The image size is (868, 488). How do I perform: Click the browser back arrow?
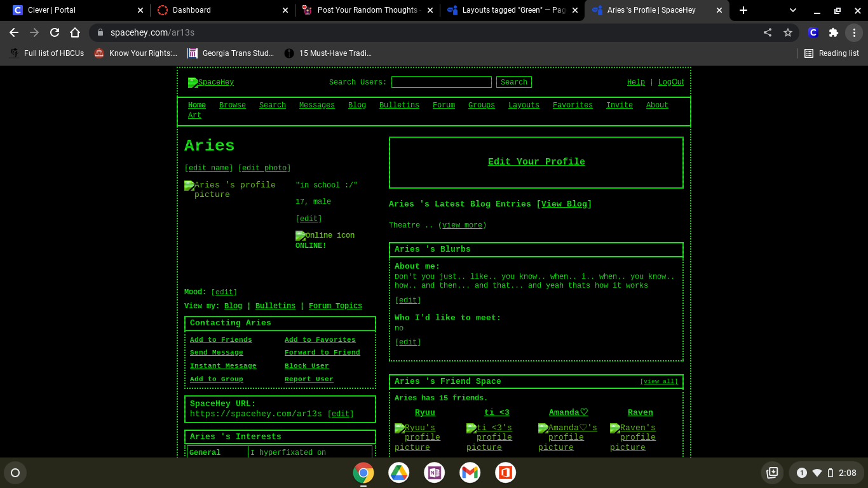14,32
